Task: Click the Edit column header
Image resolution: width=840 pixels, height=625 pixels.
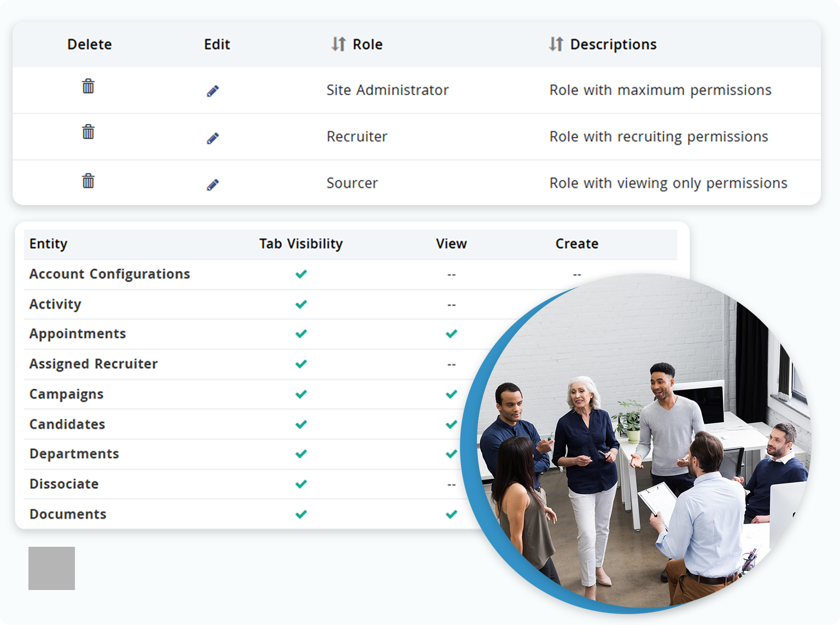Action: [217, 44]
